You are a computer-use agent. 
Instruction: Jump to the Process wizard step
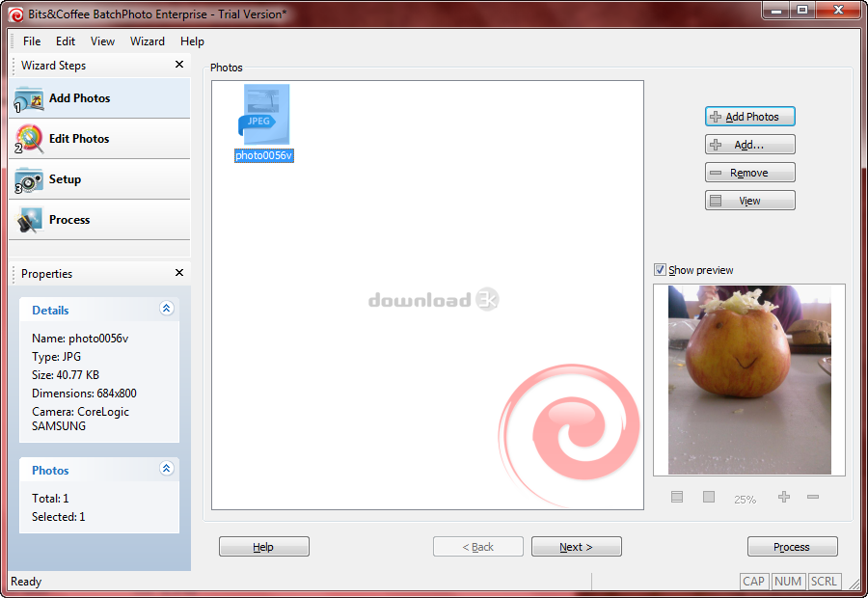point(99,220)
